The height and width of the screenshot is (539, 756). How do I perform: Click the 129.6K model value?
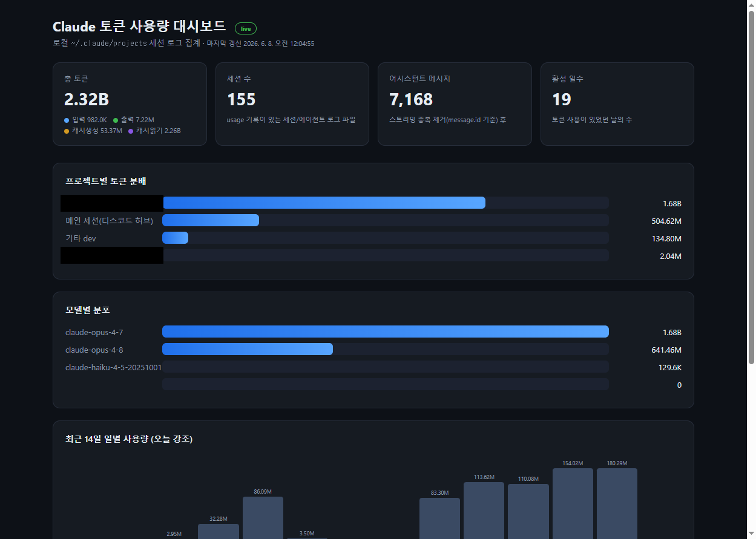(x=670, y=367)
